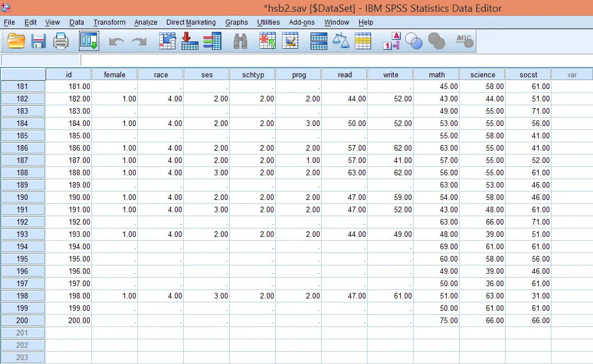Image resolution: width=593 pixels, height=364 pixels.
Task: Select the female column header
Action: coord(115,74)
